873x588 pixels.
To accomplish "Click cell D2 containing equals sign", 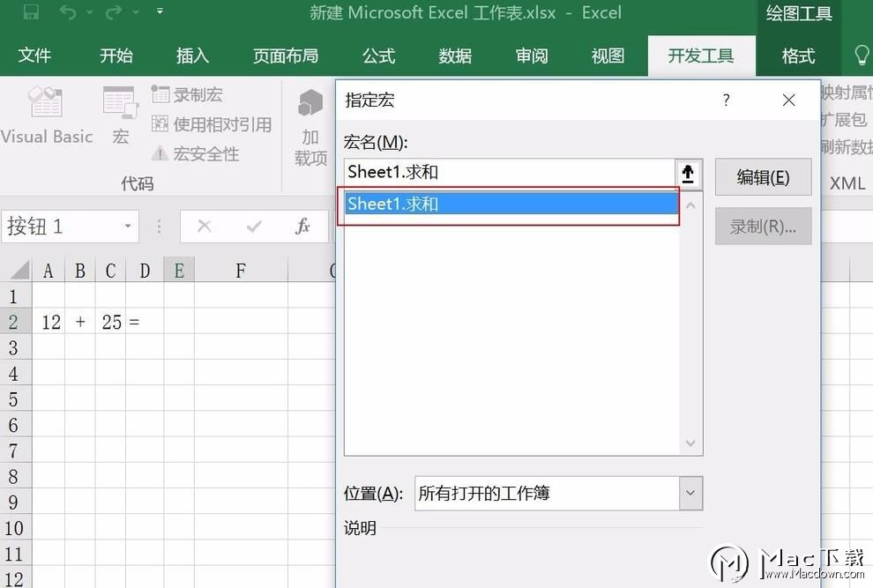I will click(x=145, y=322).
